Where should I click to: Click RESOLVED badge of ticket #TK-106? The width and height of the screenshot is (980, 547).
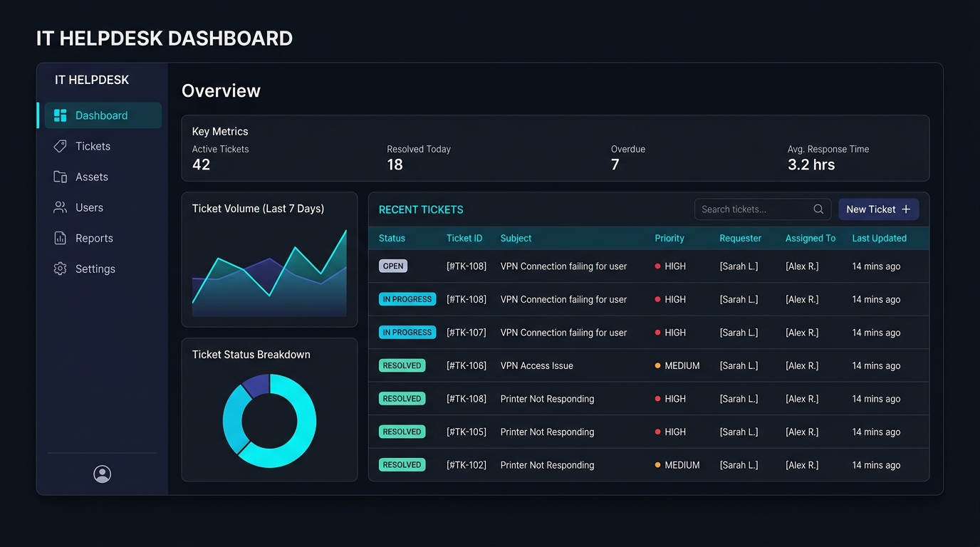(402, 365)
